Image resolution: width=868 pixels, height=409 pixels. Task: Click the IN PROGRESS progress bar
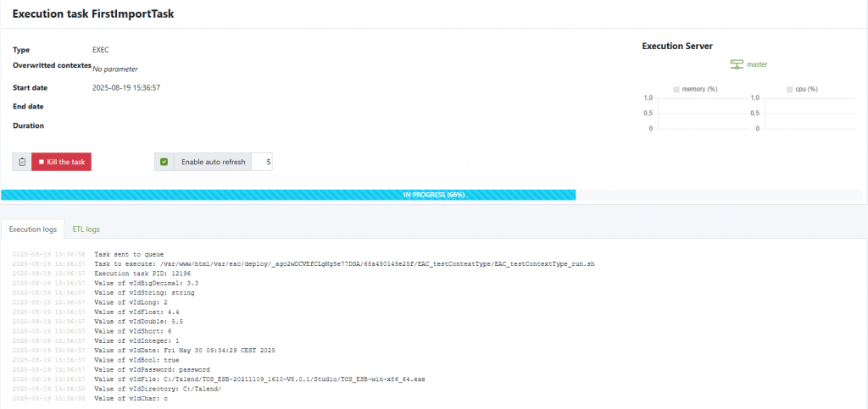click(x=288, y=195)
